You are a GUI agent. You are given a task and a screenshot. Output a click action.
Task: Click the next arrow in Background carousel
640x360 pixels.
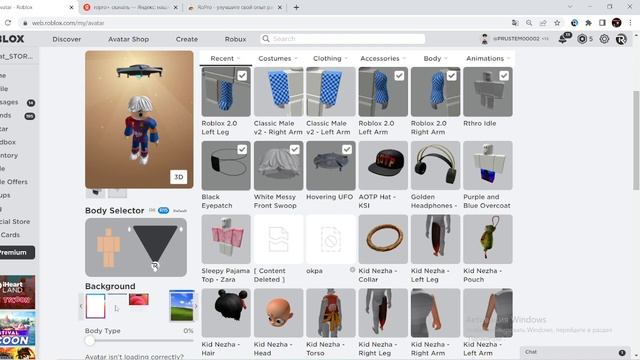[196, 306]
